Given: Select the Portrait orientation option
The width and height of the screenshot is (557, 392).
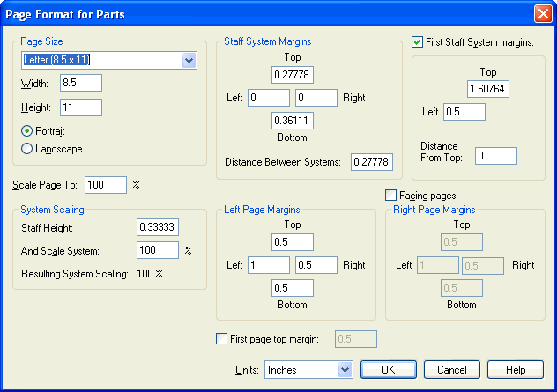Looking at the screenshot, I should tap(27, 130).
